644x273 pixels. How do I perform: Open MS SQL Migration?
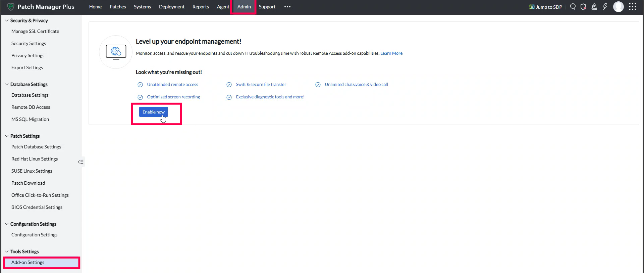coord(30,119)
